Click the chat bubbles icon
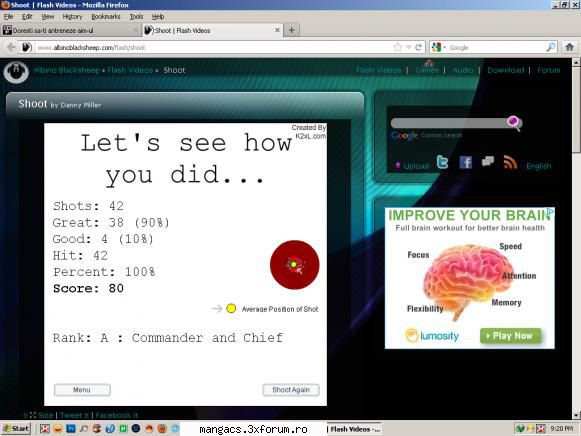This screenshot has width=581, height=436. 488,162
